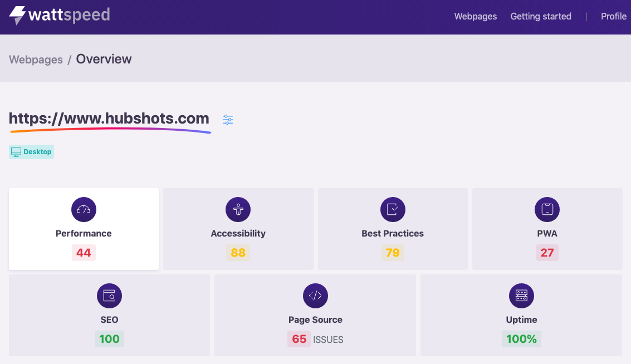The image size is (631, 364).
Task: Select the Performance score badge showing 44
Action: 84,252
